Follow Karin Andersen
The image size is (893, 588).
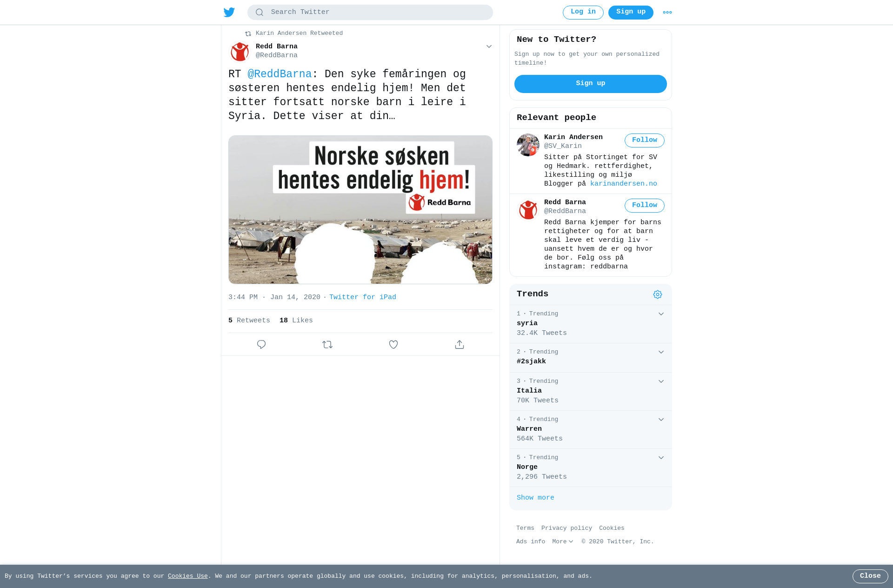point(645,140)
